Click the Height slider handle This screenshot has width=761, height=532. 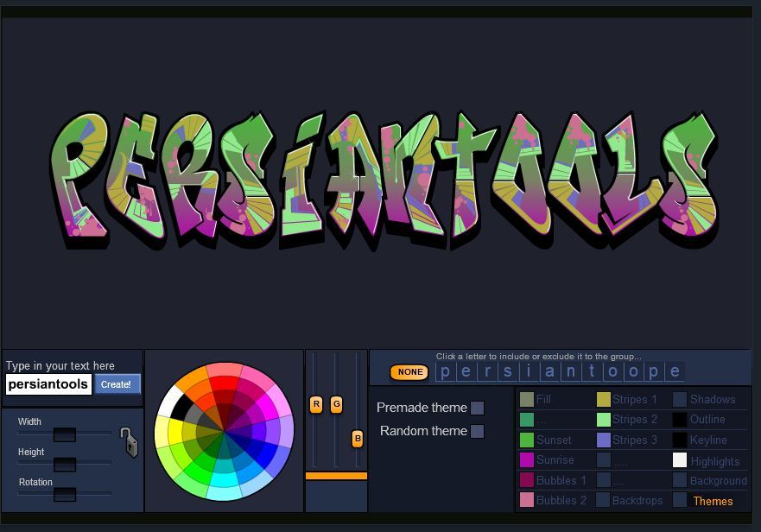pyautogui.click(x=65, y=465)
